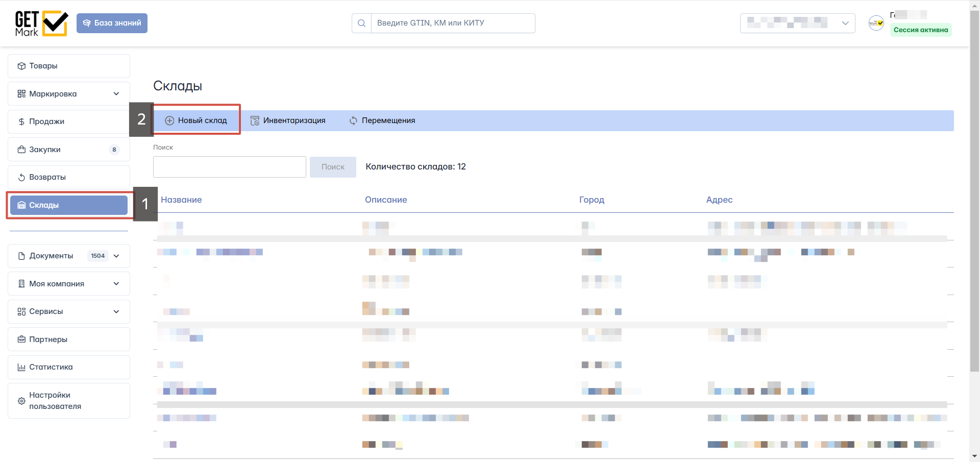Open the Инвентаризация tab

pyautogui.click(x=287, y=120)
